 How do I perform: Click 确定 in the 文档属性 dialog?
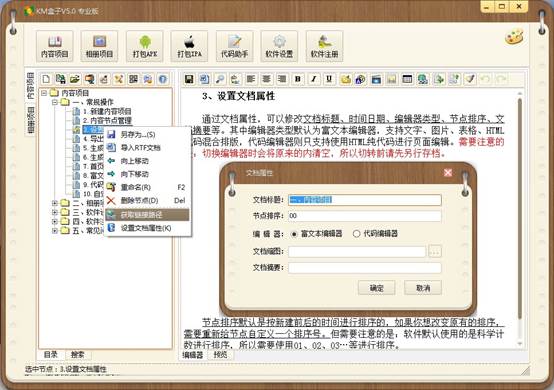(376, 288)
